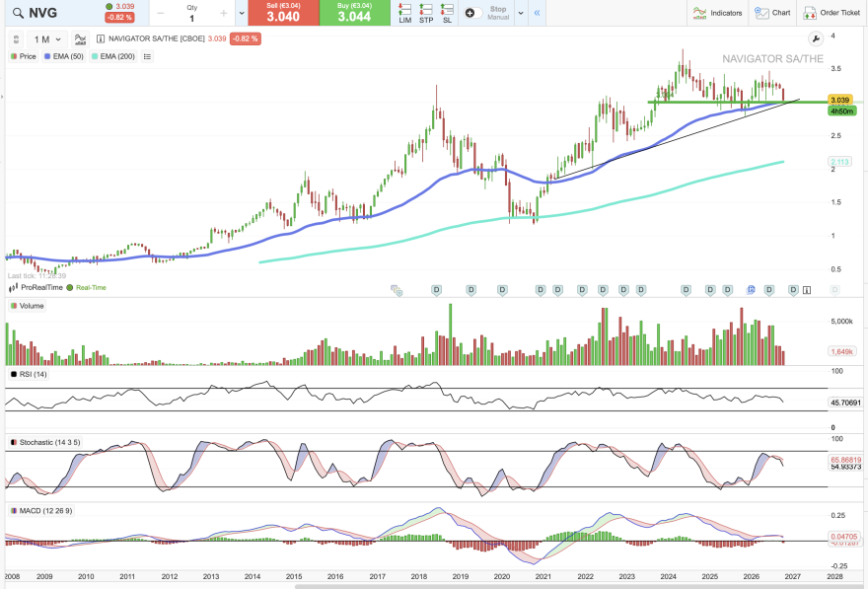The image size is (868, 589).
Task: Toggle the manual Stop switch
Action: (473, 13)
